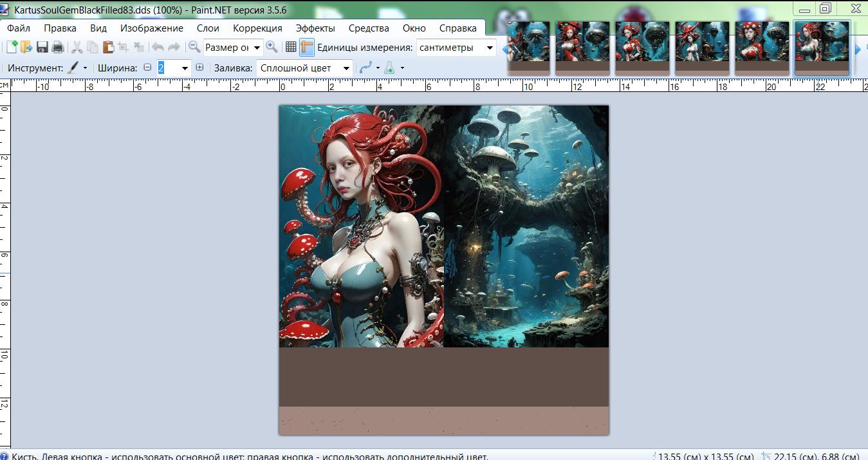Open the Эффекты menu

[x=315, y=28]
